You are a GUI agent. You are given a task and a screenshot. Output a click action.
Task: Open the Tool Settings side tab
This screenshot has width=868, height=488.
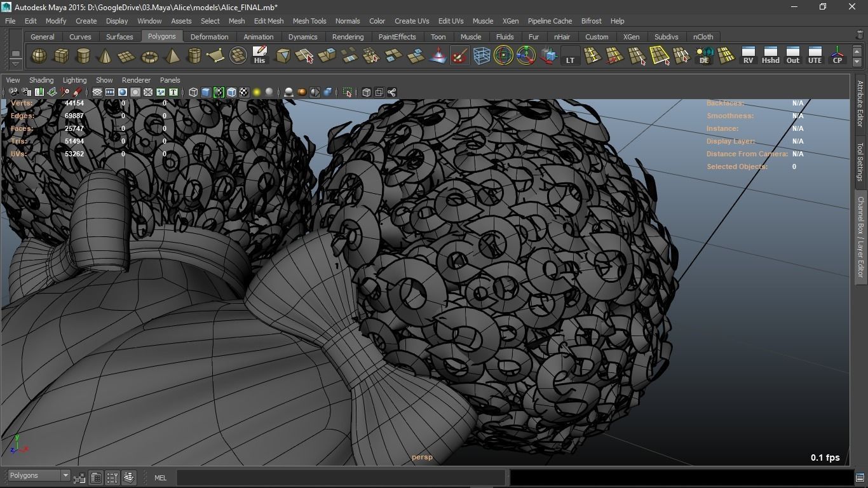tap(860, 162)
